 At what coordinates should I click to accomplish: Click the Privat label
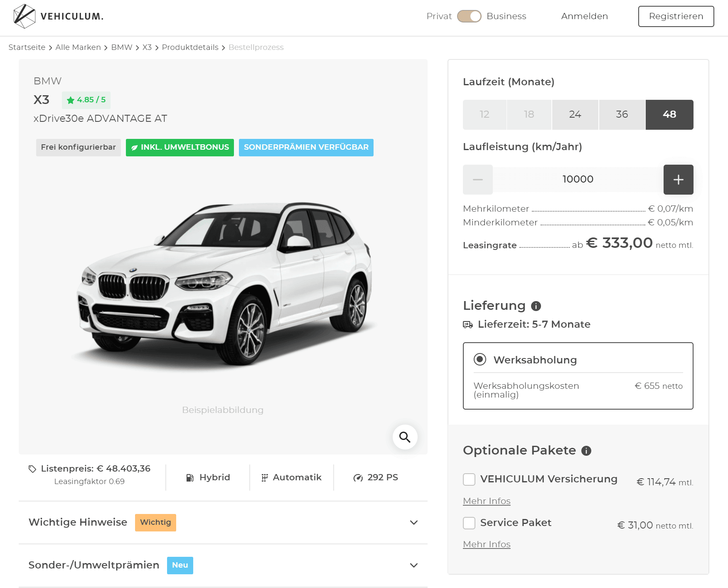(439, 16)
